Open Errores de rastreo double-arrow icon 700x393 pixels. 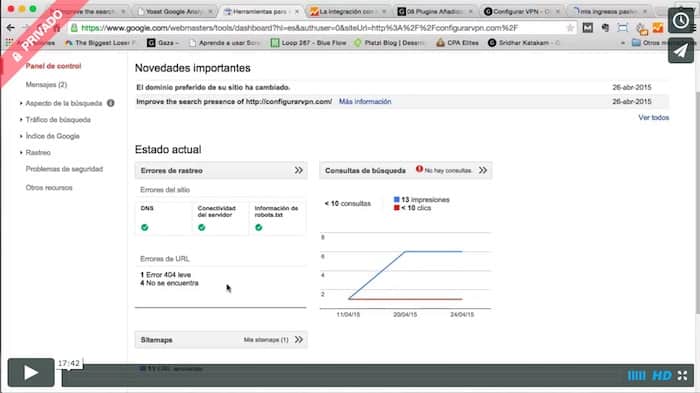click(299, 170)
